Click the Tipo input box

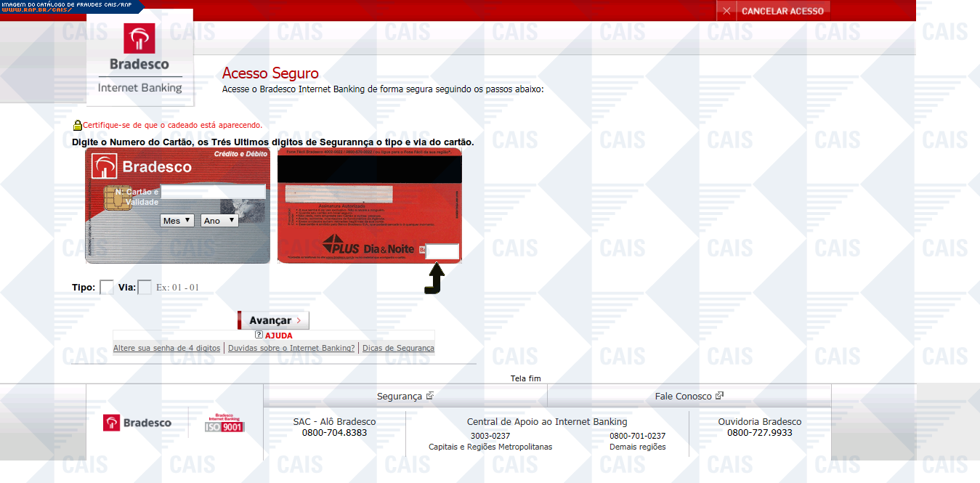coord(106,287)
